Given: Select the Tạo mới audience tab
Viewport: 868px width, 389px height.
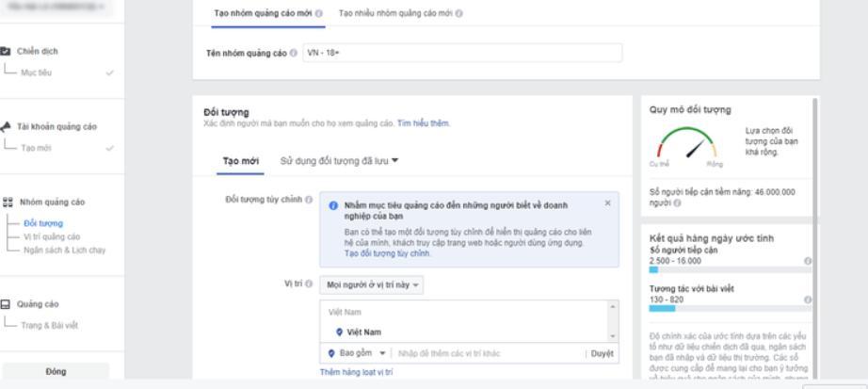Looking at the screenshot, I should [241, 161].
